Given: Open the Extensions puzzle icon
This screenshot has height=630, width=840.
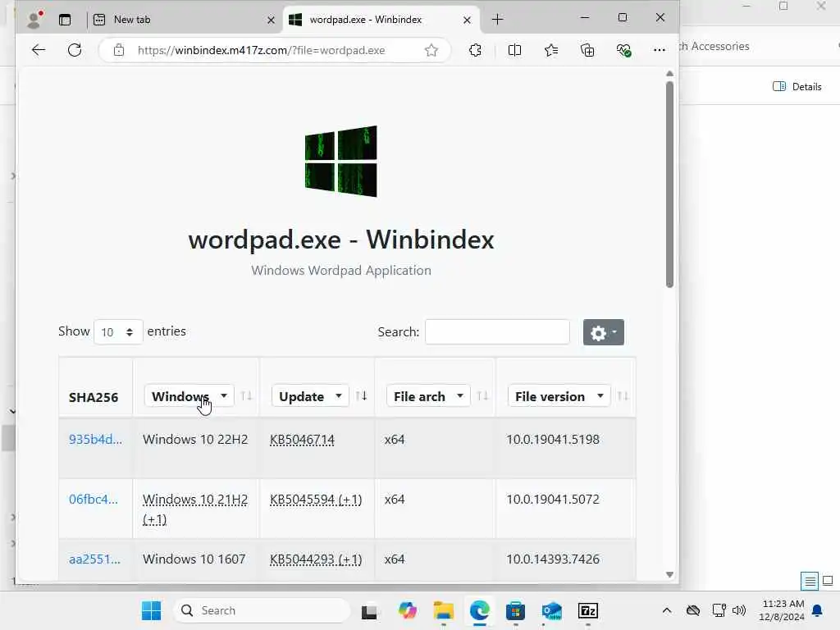Looking at the screenshot, I should tap(475, 50).
